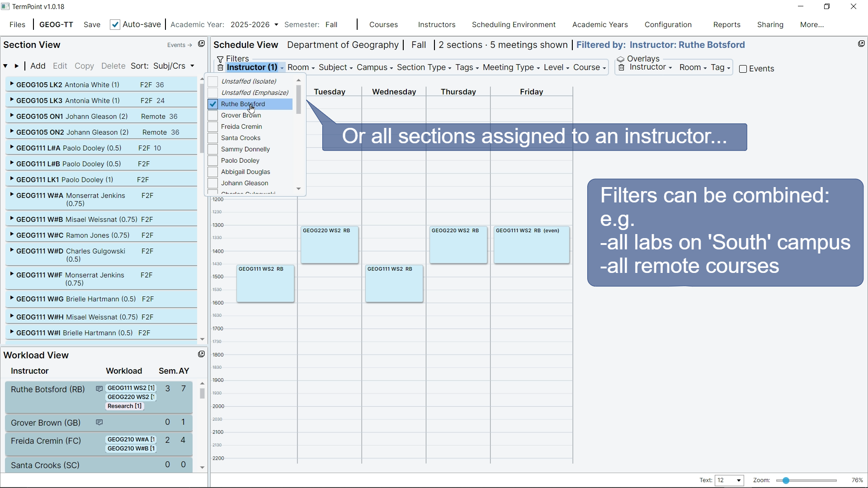This screenshot has height=488, width=868.
Task: Open the Campus filter dropdown
Action: pos(375,67)
